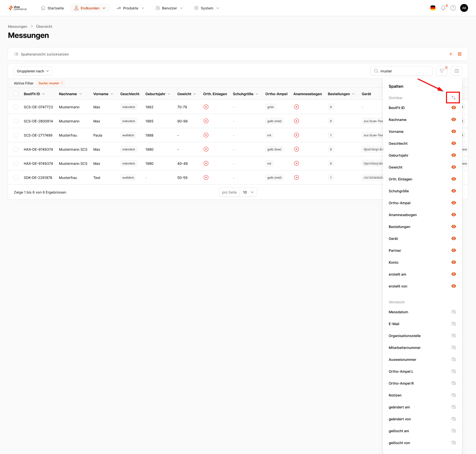Show the hidden E-Mail column

453,324
